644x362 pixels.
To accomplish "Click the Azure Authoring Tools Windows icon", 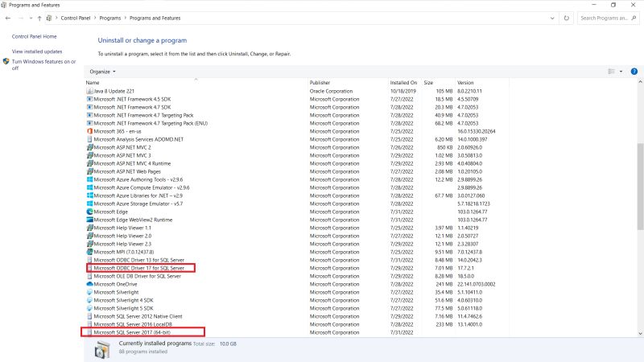I will [89, 179].
